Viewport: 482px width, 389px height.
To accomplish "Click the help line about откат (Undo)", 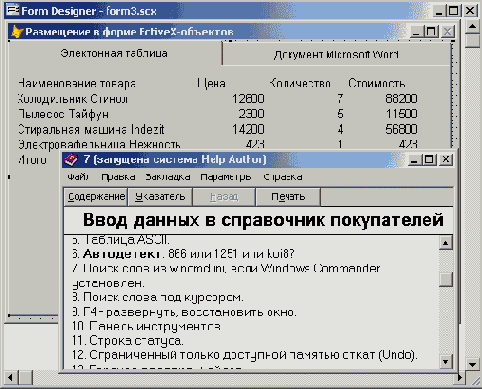I will [245, 355].
